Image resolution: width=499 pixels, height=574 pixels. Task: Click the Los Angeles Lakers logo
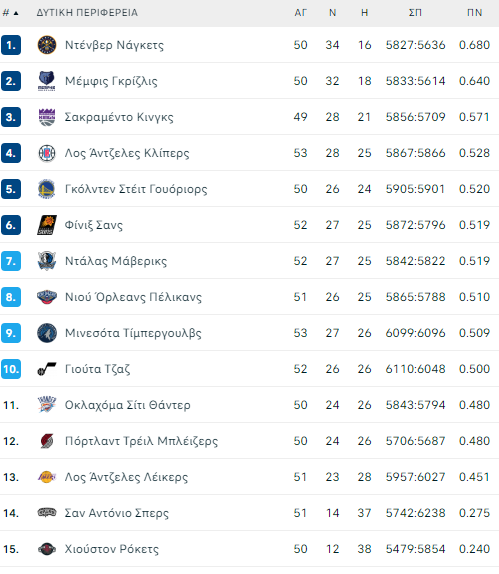pyautogui.click(x=47, y=477)
